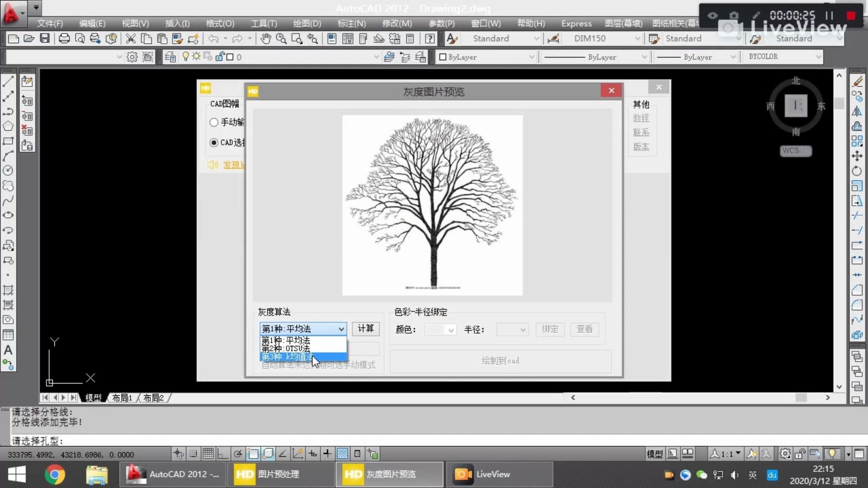Switch to the 布局1 layout tab

pos(121,398)
